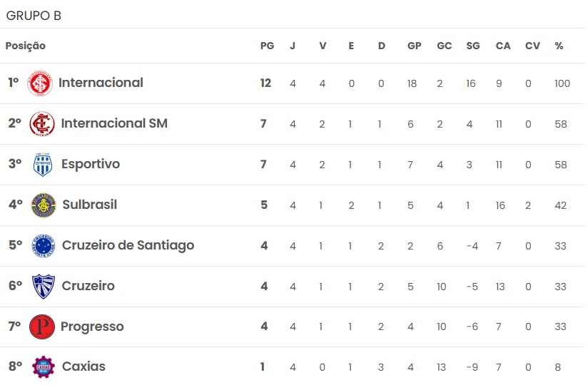Click the Caxias gear-shaped crest
The image size is (588, 385).
tap(44, 366)
